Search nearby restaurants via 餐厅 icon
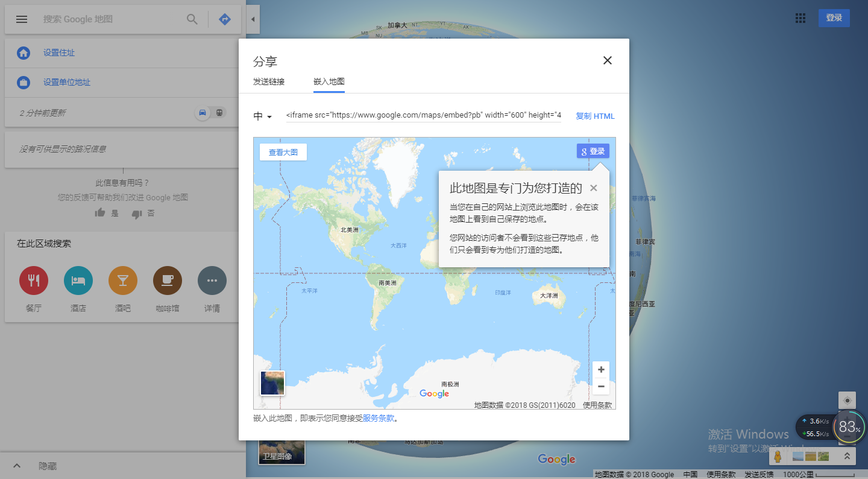This screenshot has width=868, height=479. coord(34,281)
